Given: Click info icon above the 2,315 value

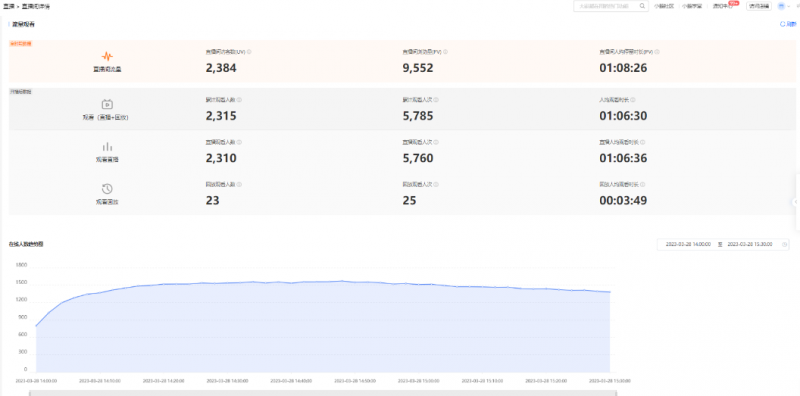Looking at the screenshot, I should tap(239, 100).
